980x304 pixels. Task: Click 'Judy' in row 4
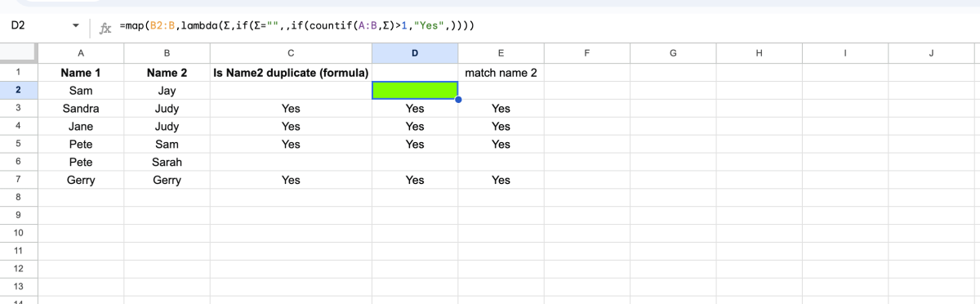tap(167, 127)
